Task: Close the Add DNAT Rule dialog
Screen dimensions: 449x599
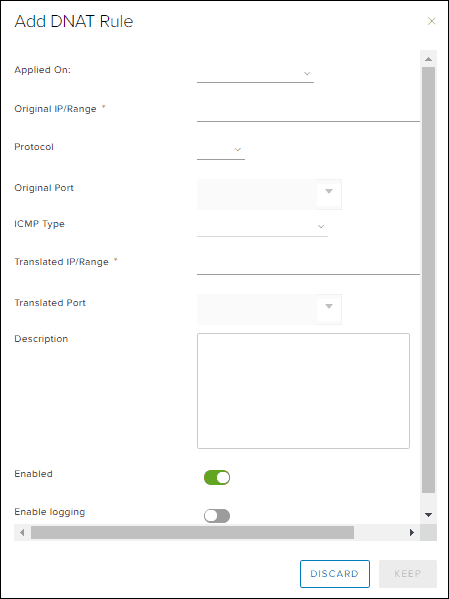Action: click(431, 21)
